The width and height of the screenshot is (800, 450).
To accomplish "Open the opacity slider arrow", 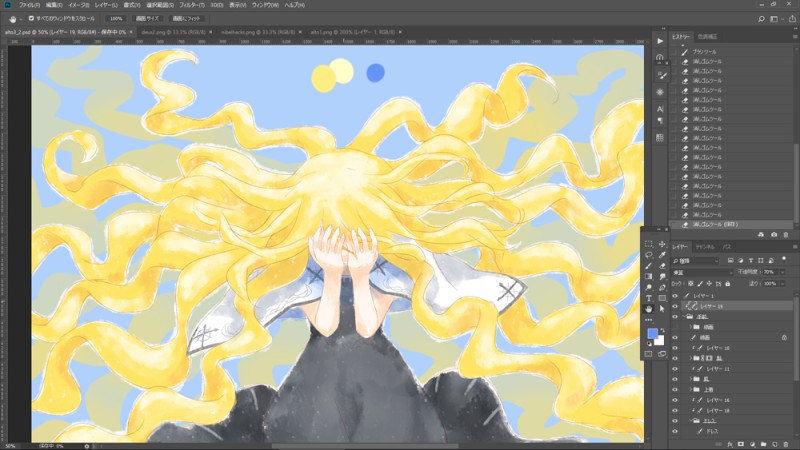I will point(783,272).
